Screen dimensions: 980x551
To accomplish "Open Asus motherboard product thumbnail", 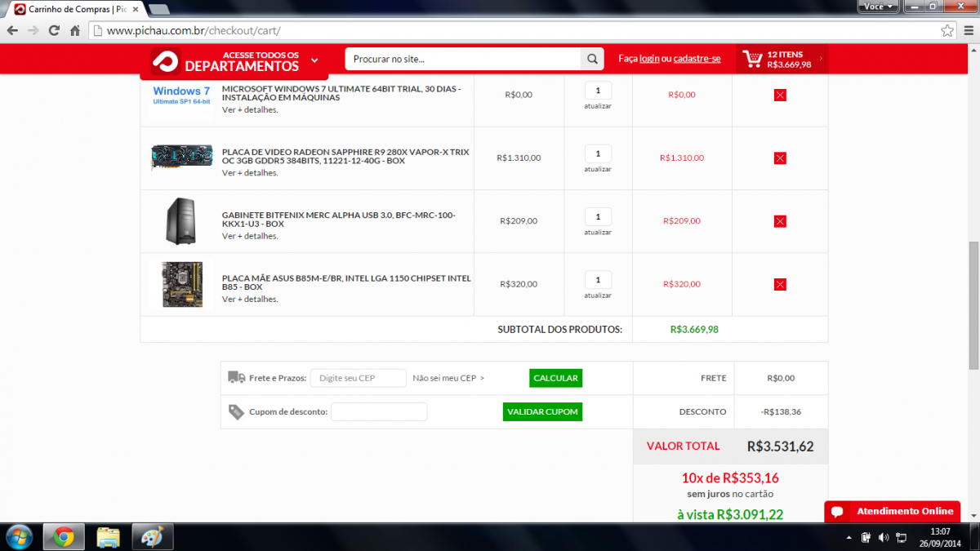I will pyautogui.click(x=181, y=284).
